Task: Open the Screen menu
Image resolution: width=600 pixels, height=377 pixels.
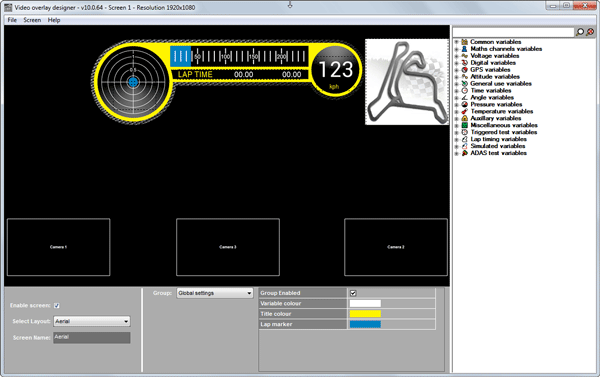Action: [x=32, y=20]
